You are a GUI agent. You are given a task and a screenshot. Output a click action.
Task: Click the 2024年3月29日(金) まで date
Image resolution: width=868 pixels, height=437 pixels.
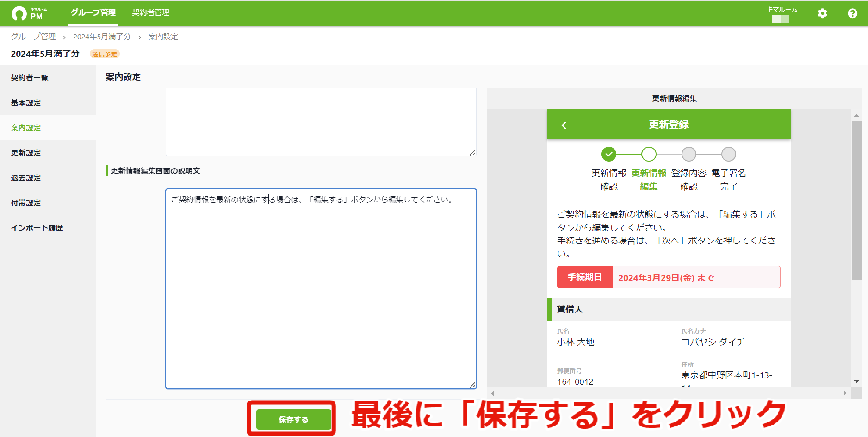click(666, 278)
